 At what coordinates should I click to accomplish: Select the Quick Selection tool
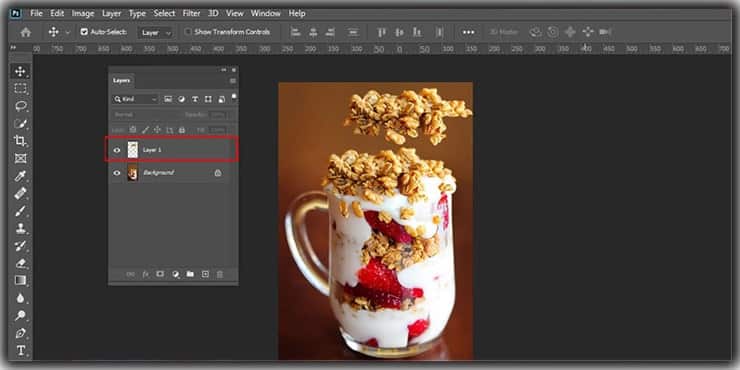pos(20,124)
